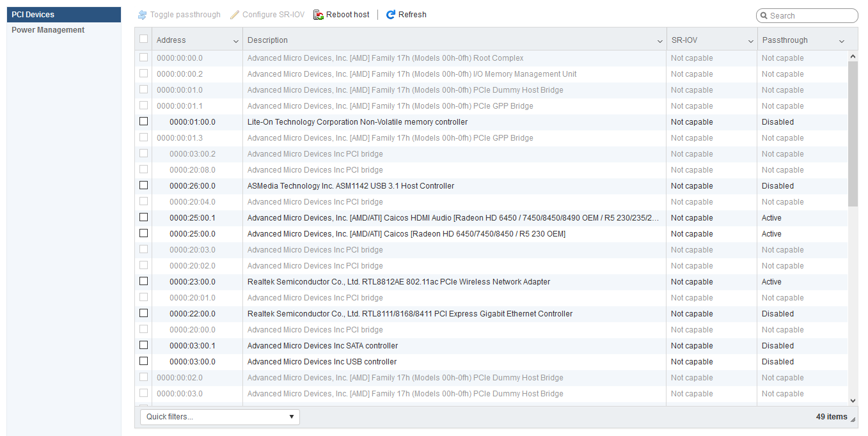Check the box for Lite-On Non-Volatile memory controller
This screenshot has width=868, height=436.
tap(143, 121)
